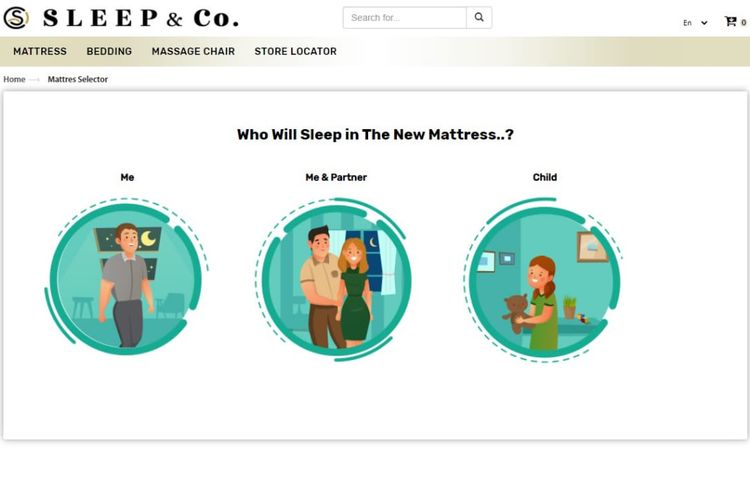Open the MASSAGE CHAIR menu
750x500 pixels.
[x=193, y=51]
